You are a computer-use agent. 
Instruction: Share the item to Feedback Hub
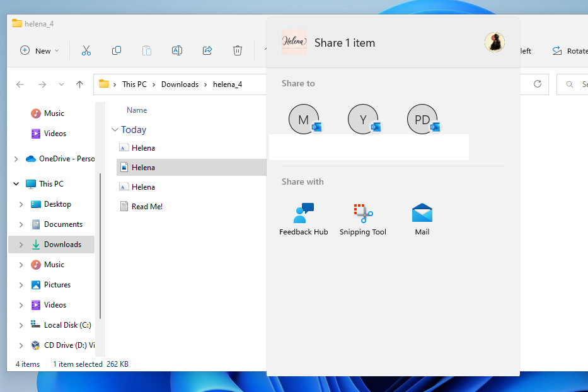[303, 214]
